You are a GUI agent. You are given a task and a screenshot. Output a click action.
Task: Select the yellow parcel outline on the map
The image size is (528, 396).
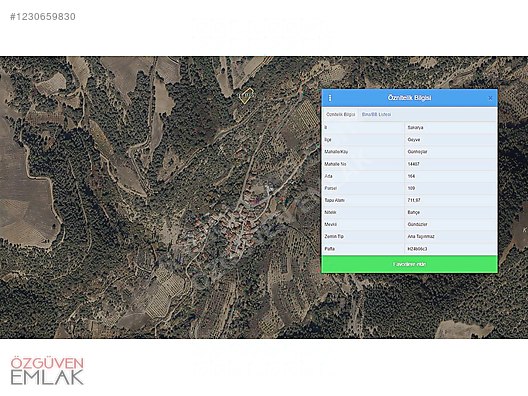point(246,96)
